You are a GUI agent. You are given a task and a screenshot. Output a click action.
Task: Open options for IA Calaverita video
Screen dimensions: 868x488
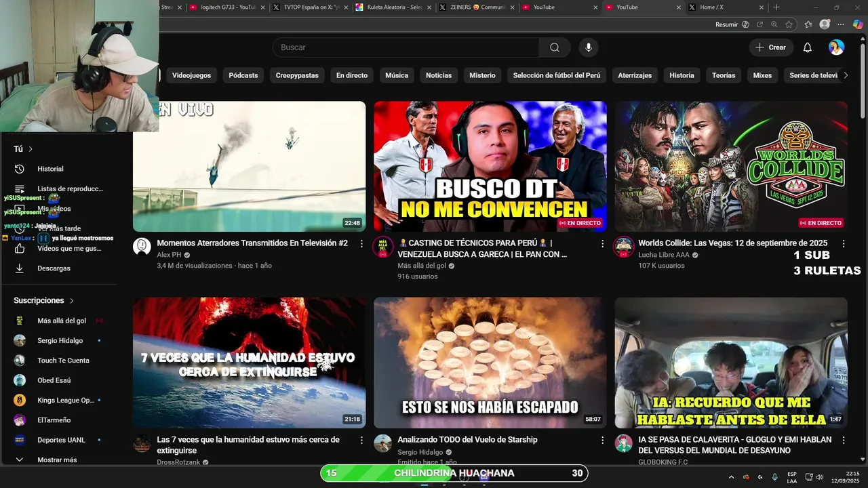843,440
